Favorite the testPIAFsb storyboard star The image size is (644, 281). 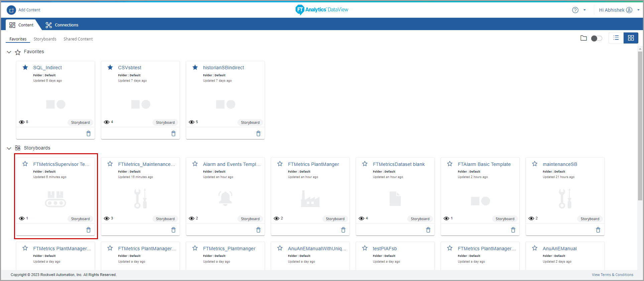[365, 248]
